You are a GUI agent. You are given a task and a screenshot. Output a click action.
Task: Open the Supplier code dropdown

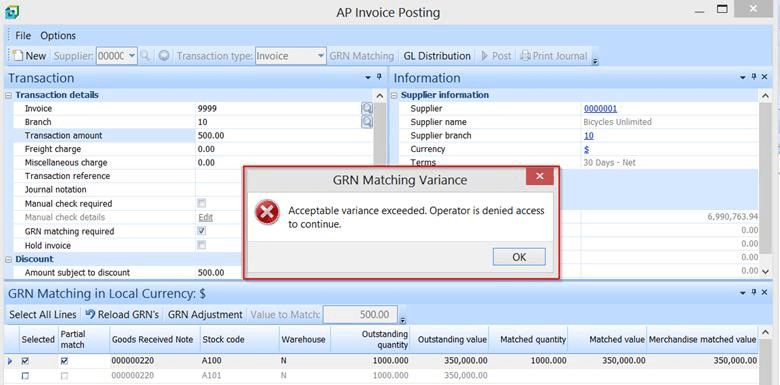(x=132, y=56)
